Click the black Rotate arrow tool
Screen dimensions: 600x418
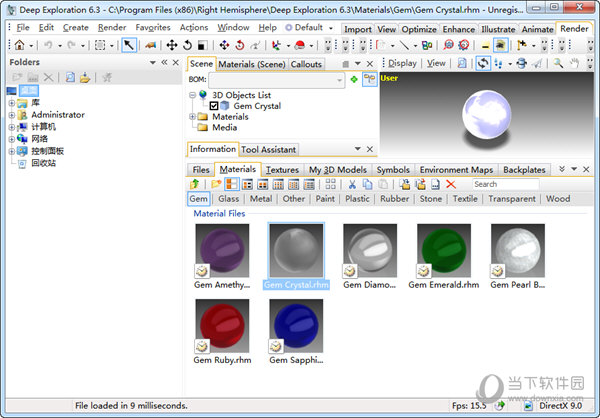[187, 45]
